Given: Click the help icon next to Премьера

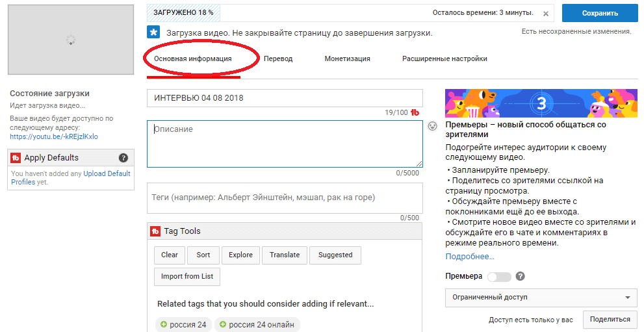Looking at the screenshot, I should [x=520, y=276].
